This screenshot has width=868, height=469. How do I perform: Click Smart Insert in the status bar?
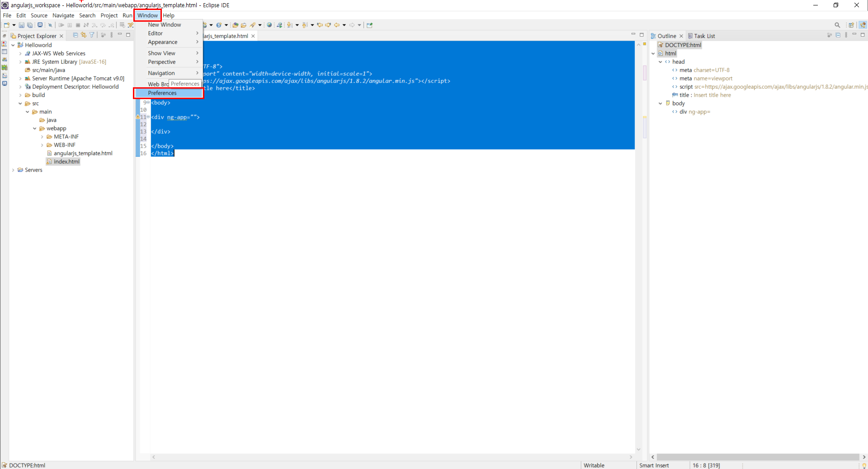pos(654,465)
